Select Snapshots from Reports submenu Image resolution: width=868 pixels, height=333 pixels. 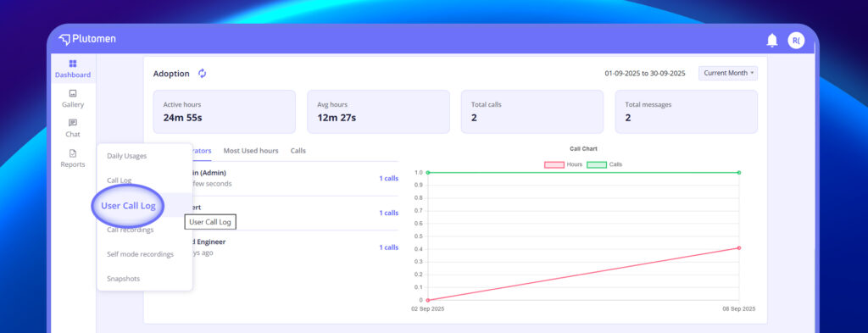click(x=123, y=279)
